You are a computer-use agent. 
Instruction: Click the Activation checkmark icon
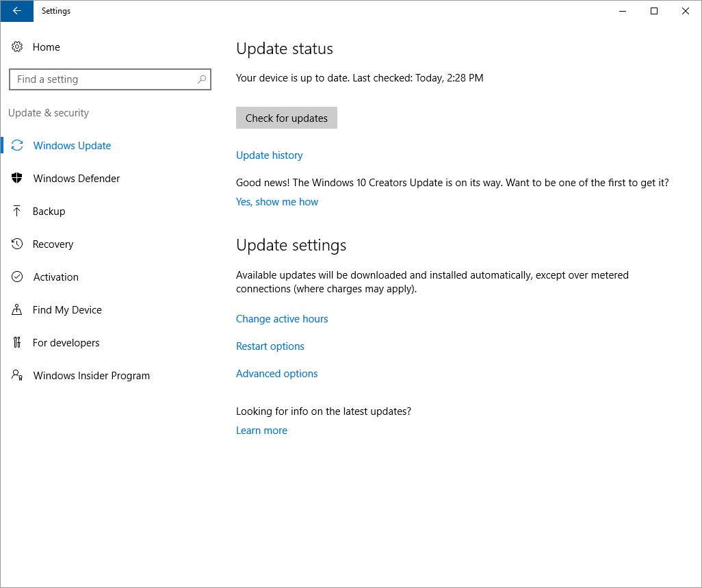17,277
